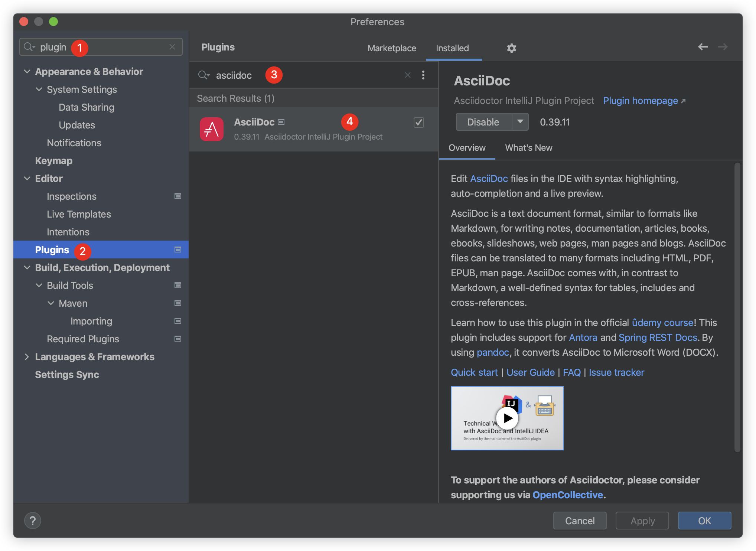Open the What's New tab
The height and width of the screenshot is (551, 756).
[x=528, y=148]
